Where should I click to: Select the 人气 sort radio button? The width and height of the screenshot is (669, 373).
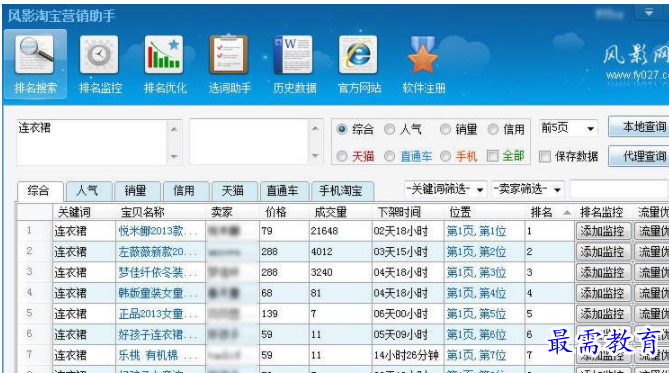point(389,129)
